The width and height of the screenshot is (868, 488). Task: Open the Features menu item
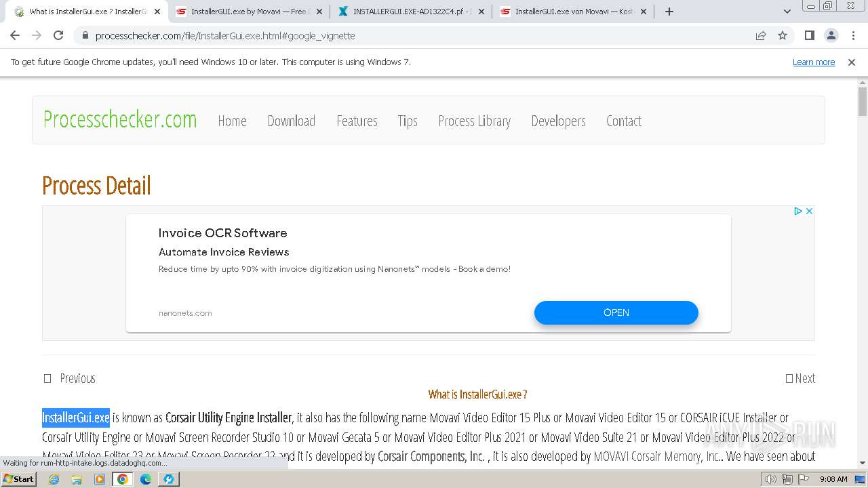tap(357, 121)
